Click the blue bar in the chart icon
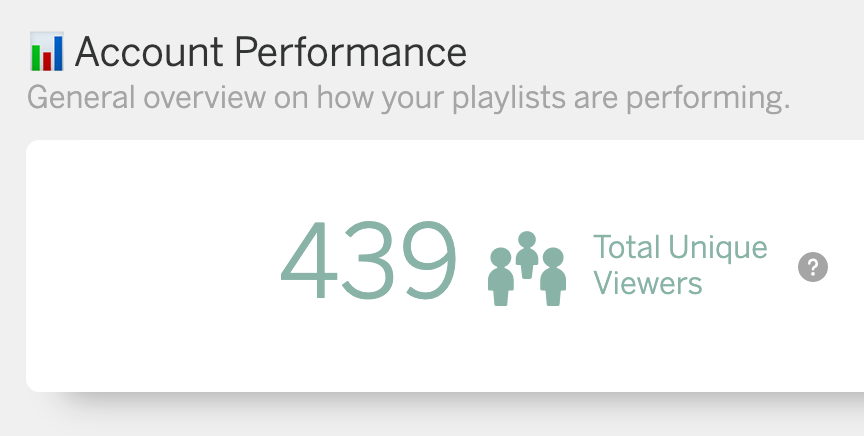Screen dimensions: 864x436 point(58,53)
